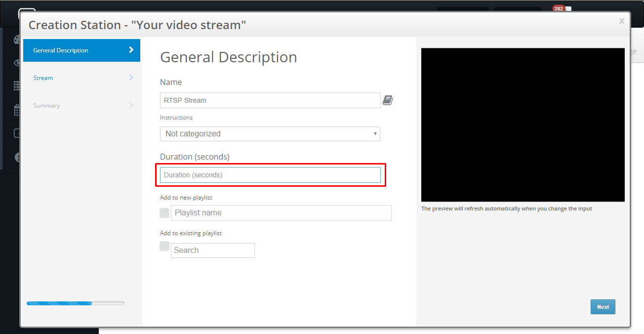Click the 'Instructions' label text
The width and height of the screenshot is (644, 334).
[176, 118]
